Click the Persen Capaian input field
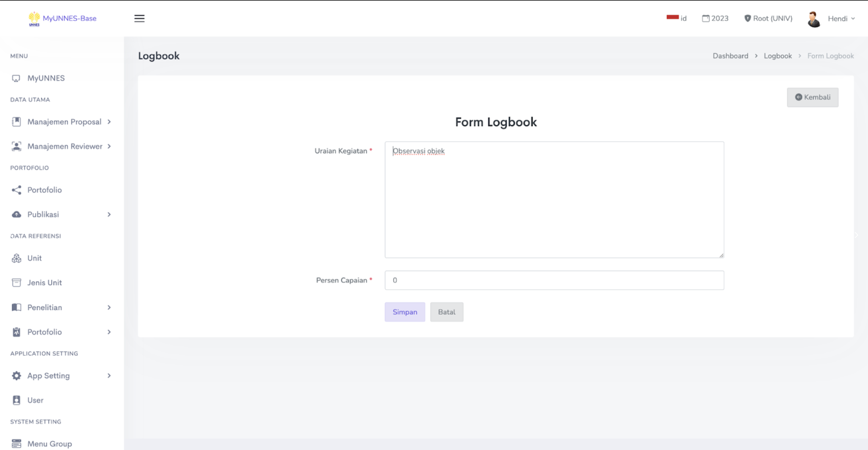The height and width of the screenshot is (450, 868). click(554, 280)
